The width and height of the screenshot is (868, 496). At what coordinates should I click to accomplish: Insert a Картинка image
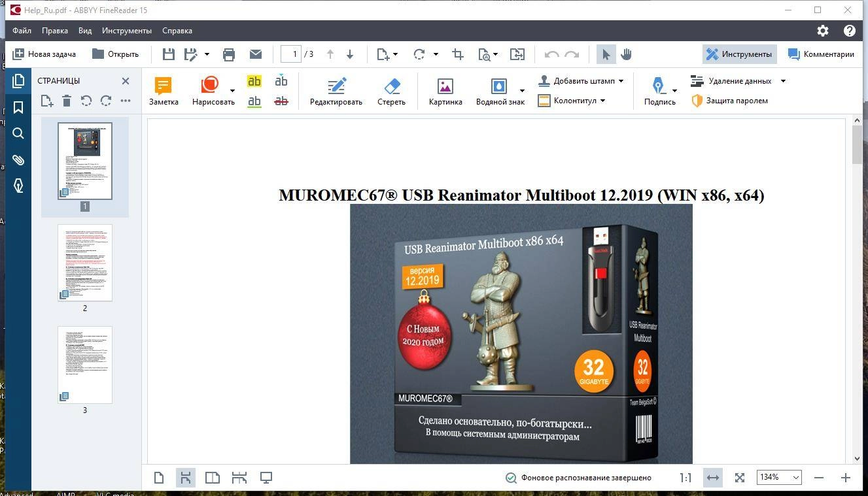click(x=445, y=91)
